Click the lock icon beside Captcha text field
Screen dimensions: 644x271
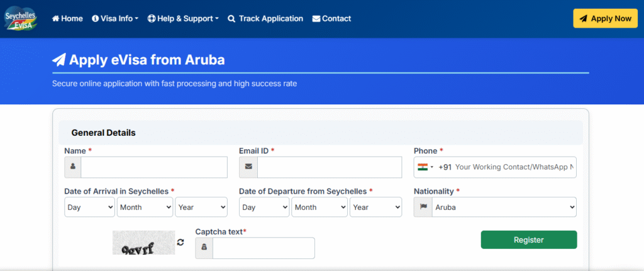tap(204, 248)
